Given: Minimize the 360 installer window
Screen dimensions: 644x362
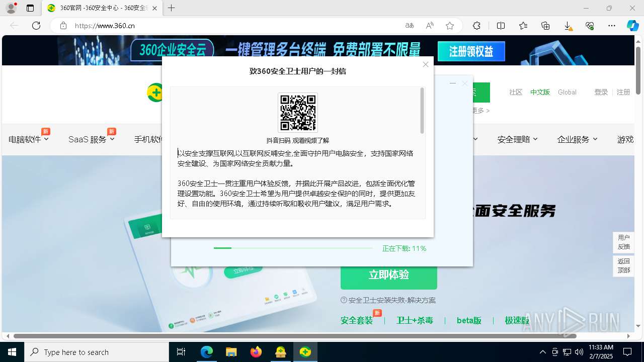Looking at the screenshot, I should 453,83.
